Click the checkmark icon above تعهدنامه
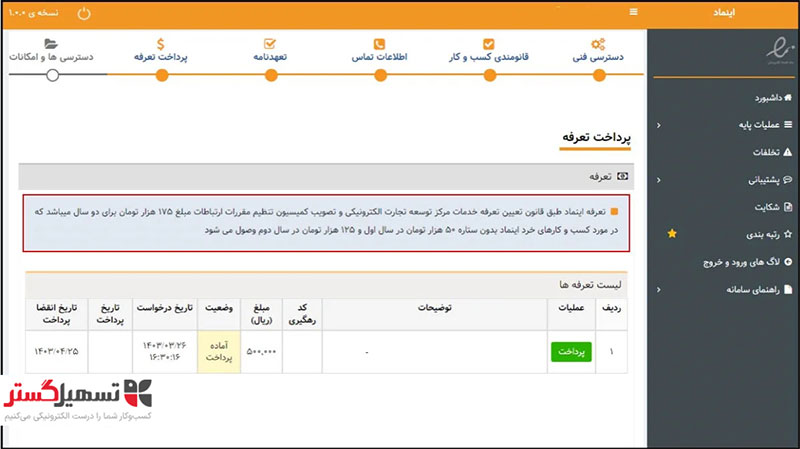This screenshot has height=449, width=800. click(x=269, y=44)
